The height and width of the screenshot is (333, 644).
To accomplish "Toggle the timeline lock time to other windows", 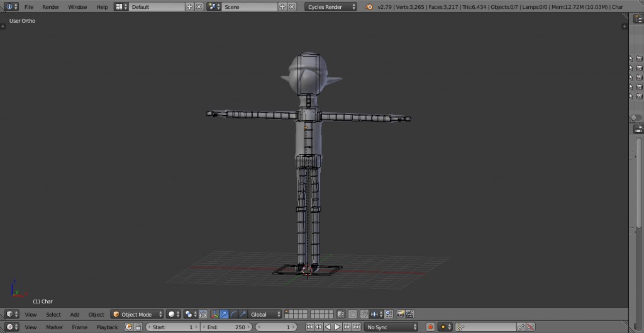I will click(138, 327).
